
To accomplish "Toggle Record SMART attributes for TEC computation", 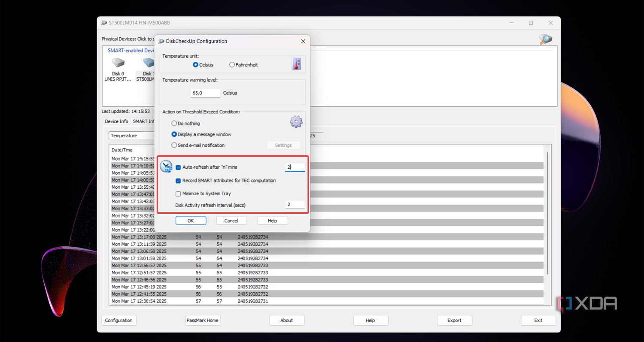I will (178, 181).
